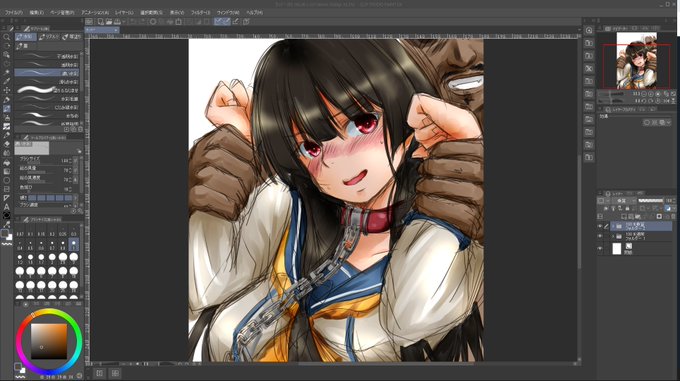
Task: Click the New document icon in command bar
Action: 101,22
